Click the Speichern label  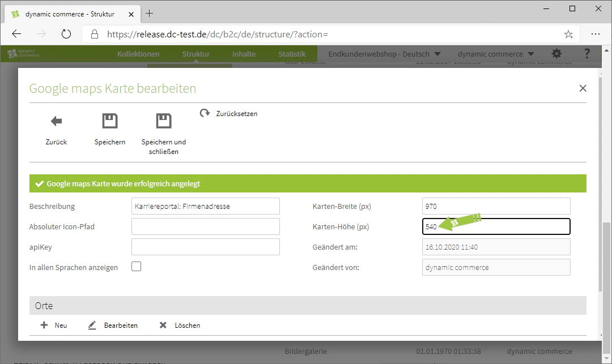coord(110,142)
